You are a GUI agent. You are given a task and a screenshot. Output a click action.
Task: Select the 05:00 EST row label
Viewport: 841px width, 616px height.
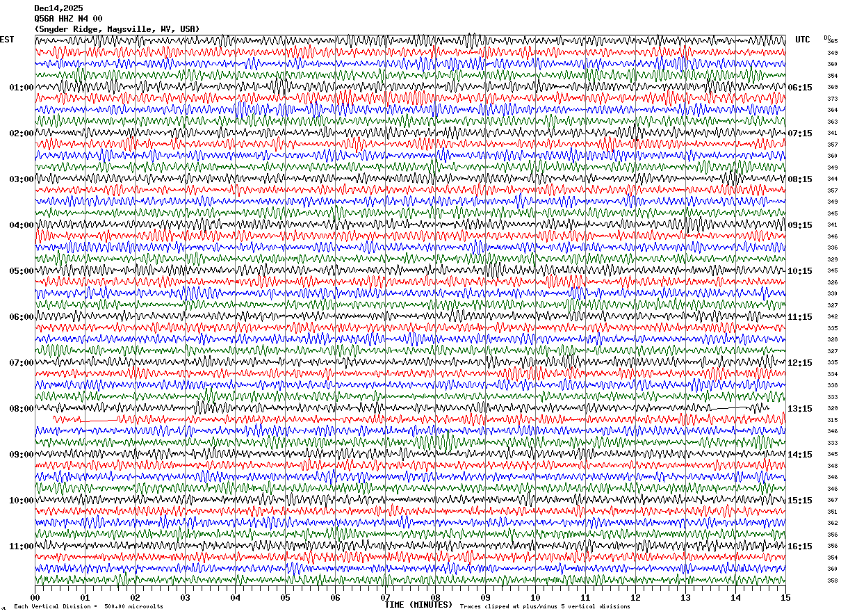[x=21, y=271]
